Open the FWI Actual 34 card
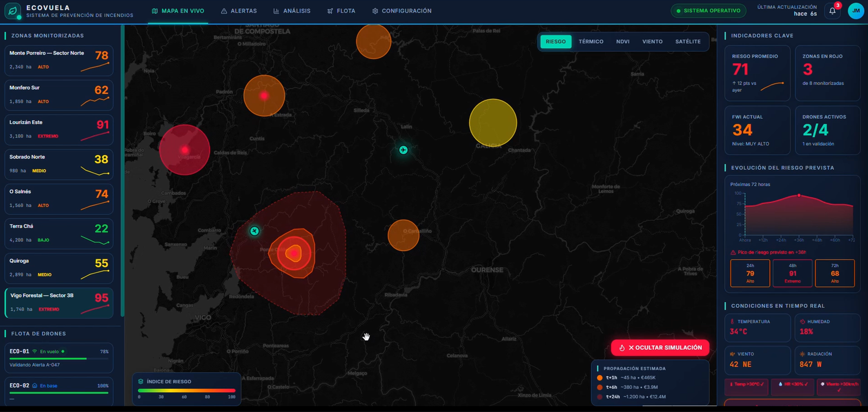The width and height of the screenshot is (868, 412). click(757, 130)
